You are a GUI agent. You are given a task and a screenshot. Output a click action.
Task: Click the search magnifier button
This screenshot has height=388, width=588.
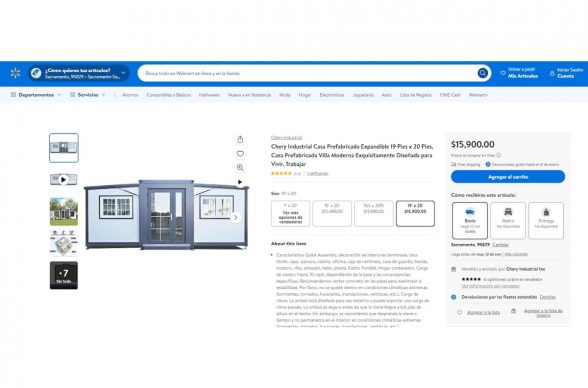(x=483, y=73)
